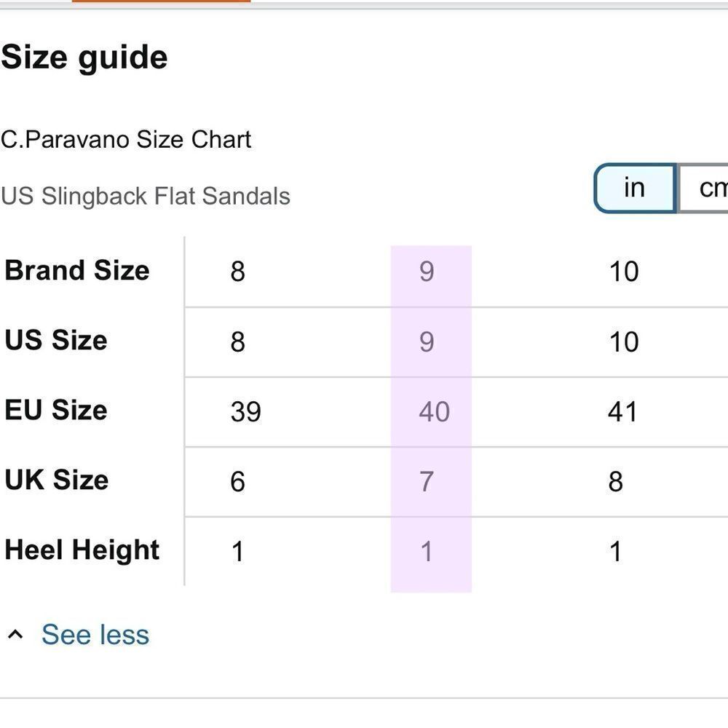728x728 pixels.
Task: Switch measurement units to inches
Action: [635, 188]
